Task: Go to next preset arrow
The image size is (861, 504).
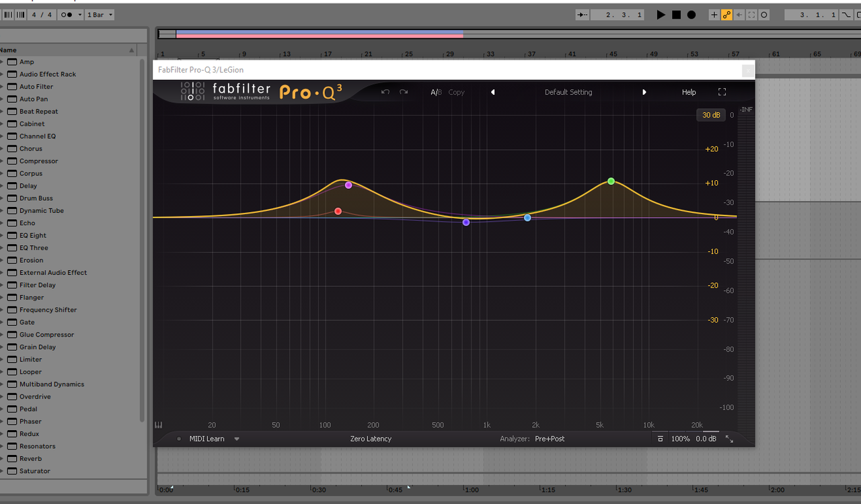Action: [x=644, y=92]
